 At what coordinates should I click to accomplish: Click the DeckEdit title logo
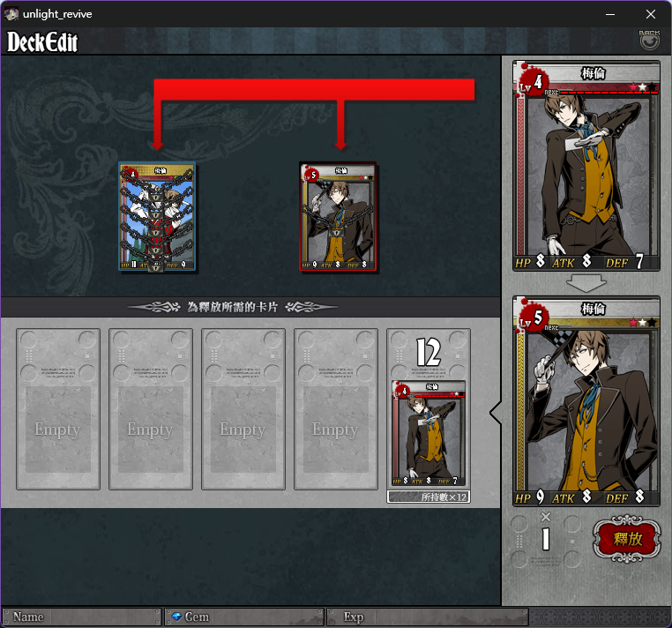click(x=42, y=42)
